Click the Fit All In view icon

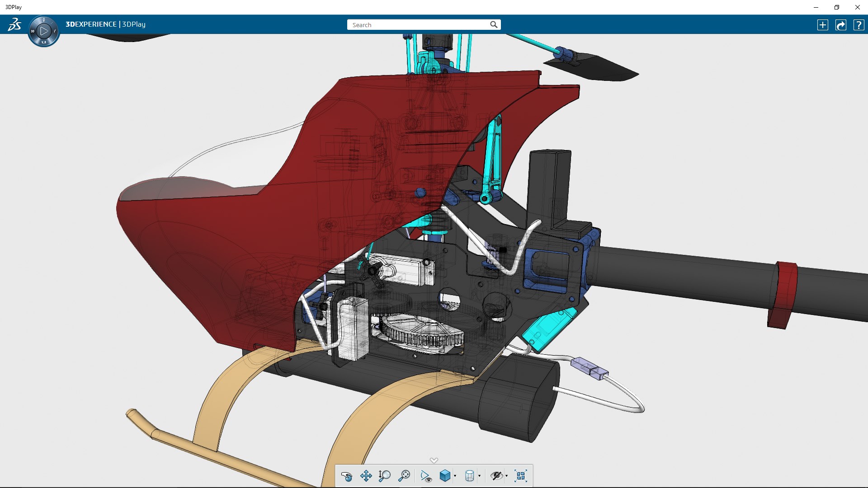tap(521, 476)
